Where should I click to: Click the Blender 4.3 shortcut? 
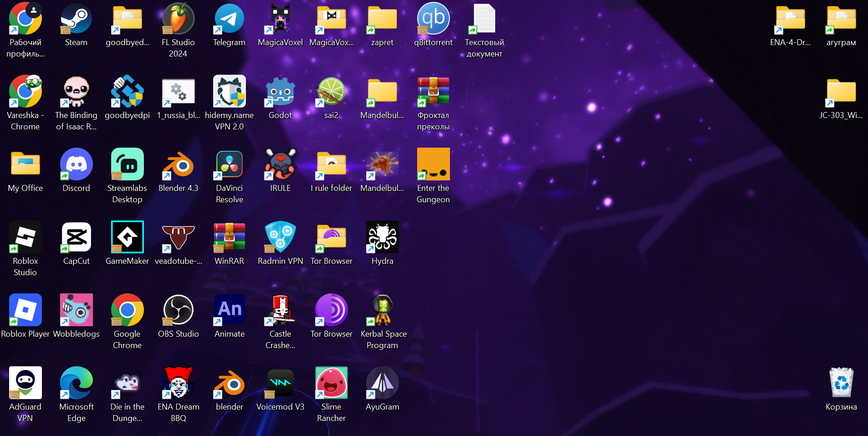178,164
